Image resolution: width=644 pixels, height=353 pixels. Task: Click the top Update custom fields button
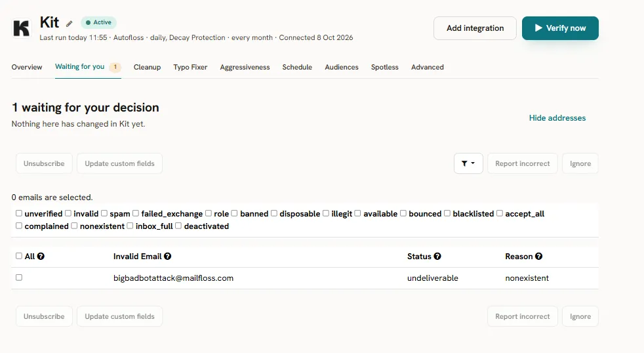pos(119,163)
